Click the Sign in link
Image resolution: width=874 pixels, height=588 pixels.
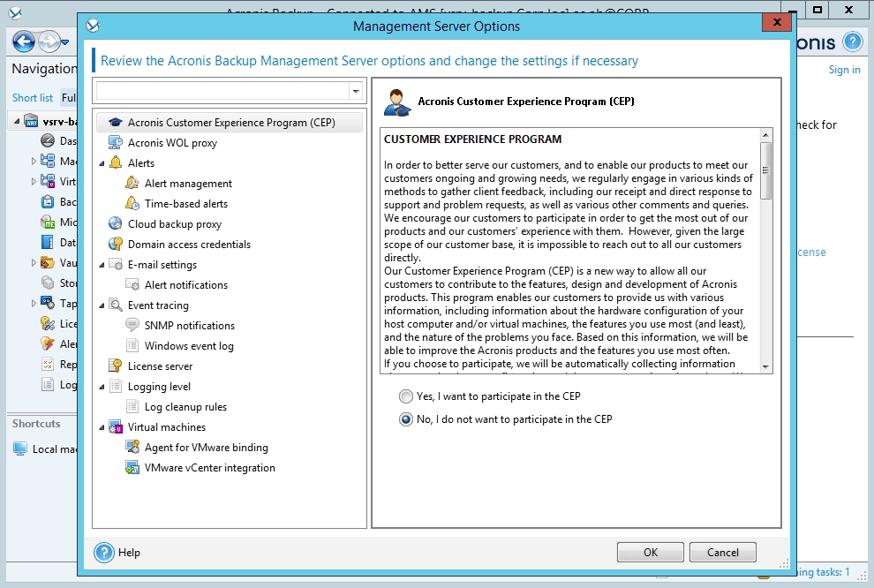(844, 70)
